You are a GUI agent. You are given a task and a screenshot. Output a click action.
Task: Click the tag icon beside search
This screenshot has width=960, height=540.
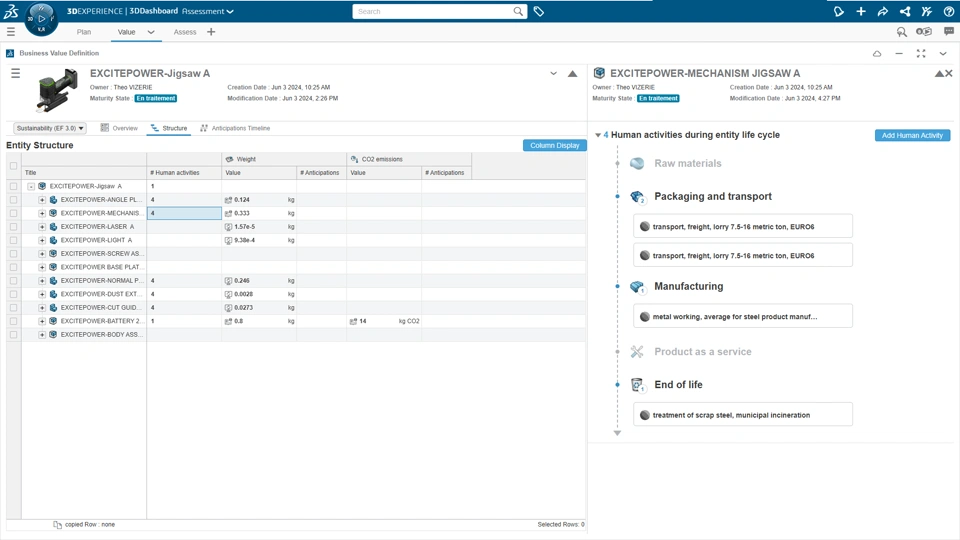[539, 11]
